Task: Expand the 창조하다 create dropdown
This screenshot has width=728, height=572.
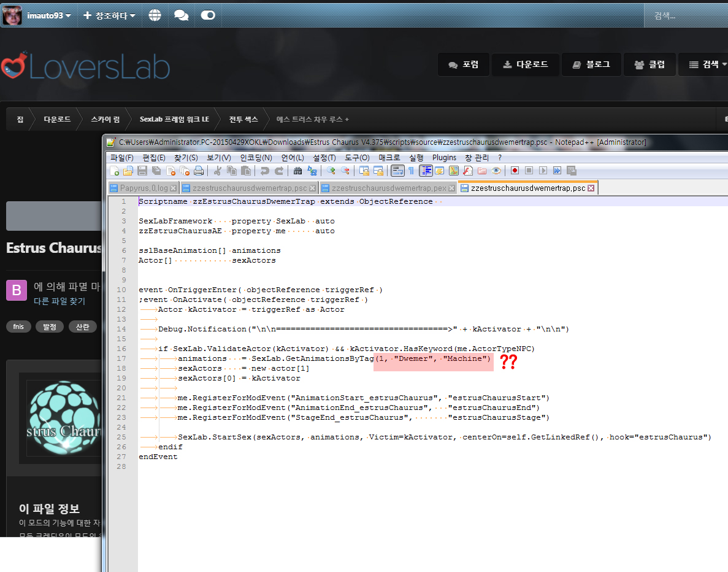Action: [x=109, y=16]
